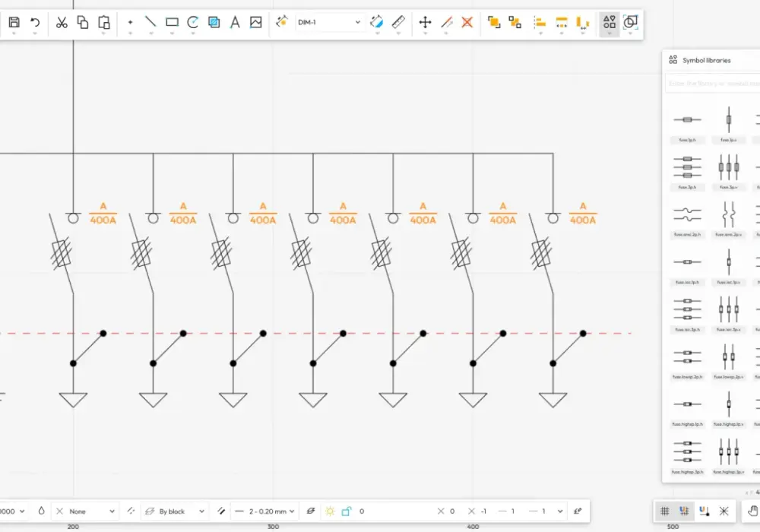Undo the last action
The height and width of the screenshot is (532, 760).
[35, 22]
